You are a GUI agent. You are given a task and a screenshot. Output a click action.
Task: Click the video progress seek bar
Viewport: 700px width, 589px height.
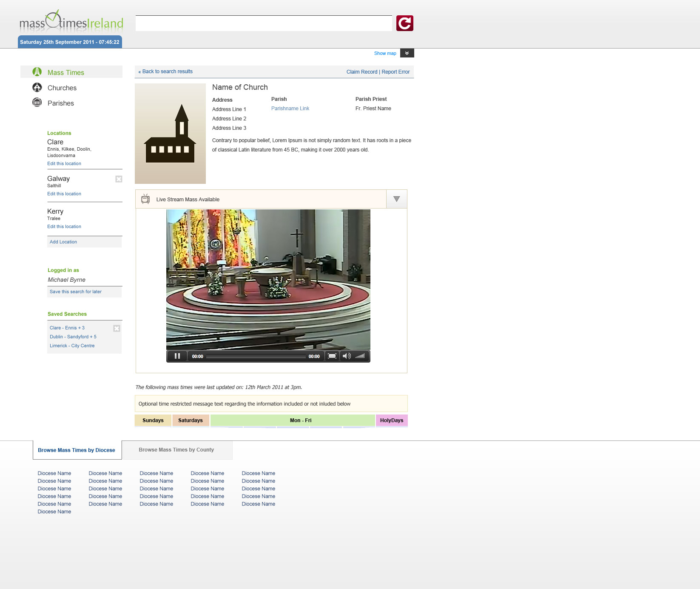[x=256, y=357]
